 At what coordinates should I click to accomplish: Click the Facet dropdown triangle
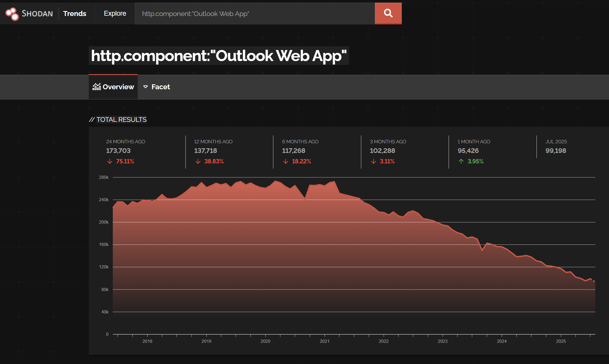tap(146, 87)
